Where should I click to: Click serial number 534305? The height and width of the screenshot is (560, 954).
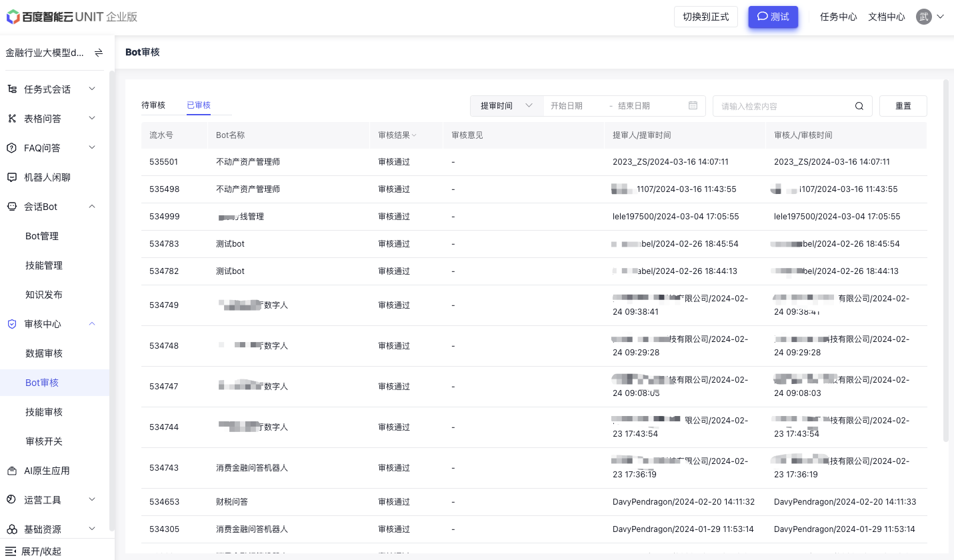[164, 529]
